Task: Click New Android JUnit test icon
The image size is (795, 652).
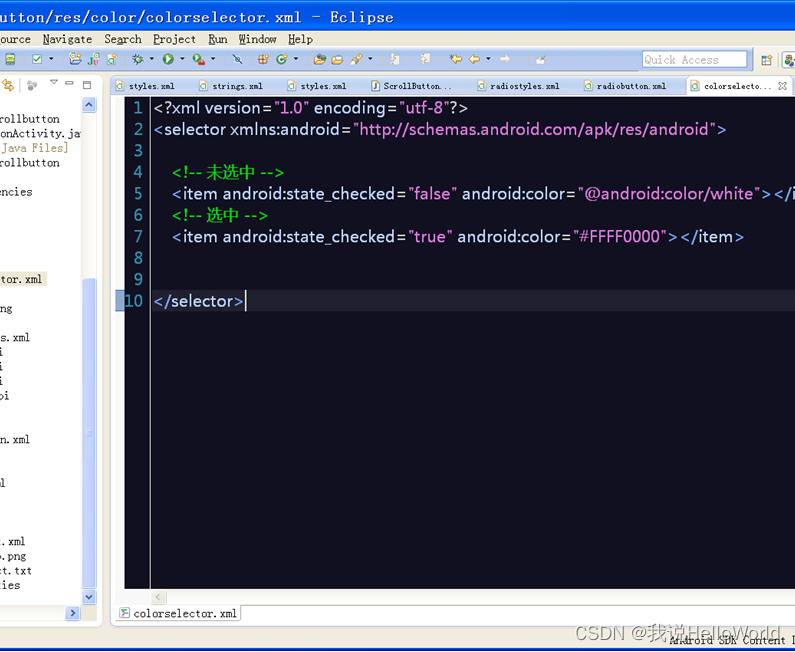Action: [93, 59]
